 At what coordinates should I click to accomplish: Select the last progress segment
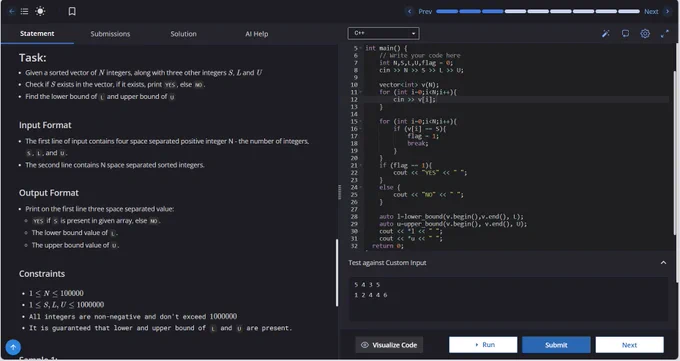click(629, 12)
